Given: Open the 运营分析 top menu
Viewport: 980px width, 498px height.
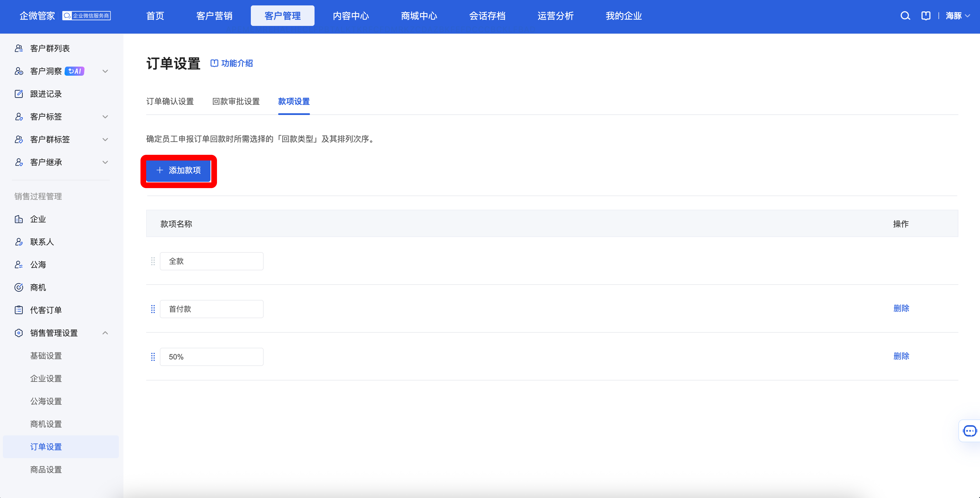Looking at the screenshot, I should point(555,16).
